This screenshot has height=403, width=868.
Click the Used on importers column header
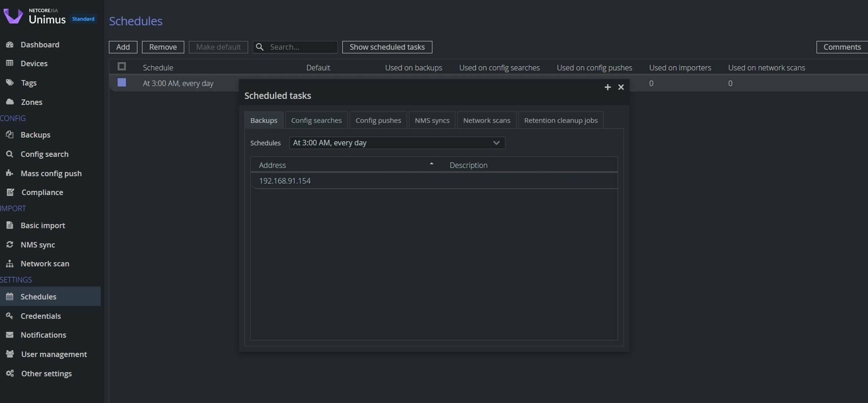(x=680, y=68)
